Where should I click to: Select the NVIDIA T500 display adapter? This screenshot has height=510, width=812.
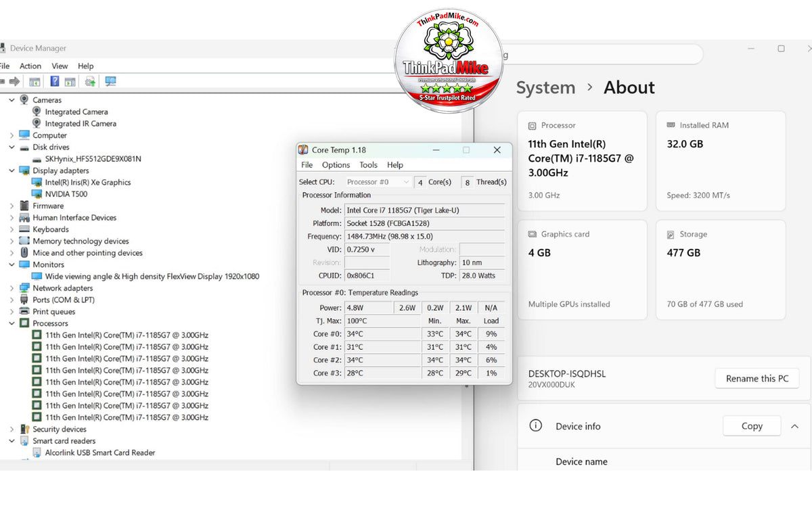[66, 194]
